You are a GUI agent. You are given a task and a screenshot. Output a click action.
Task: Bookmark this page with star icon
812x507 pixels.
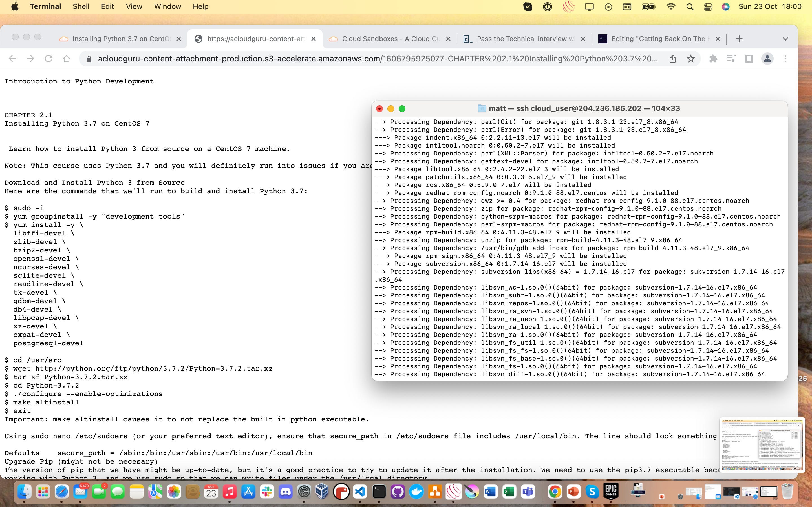pos(690,59)
